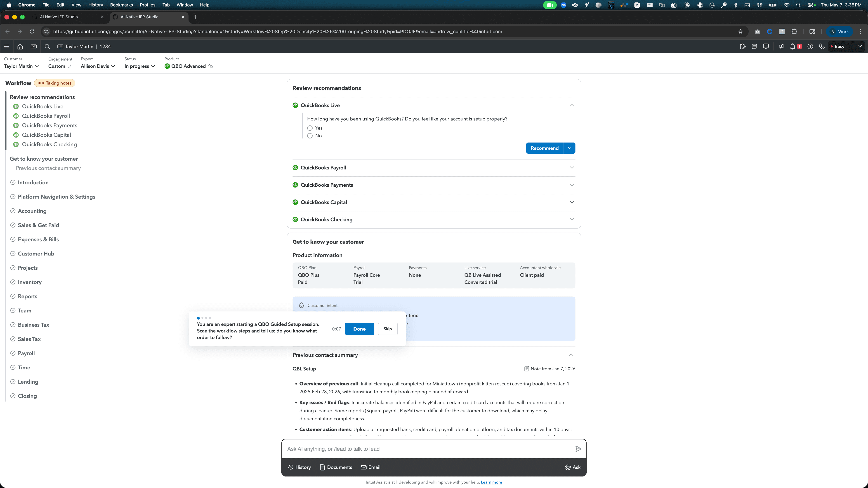Open Email in the AI bar

tap(371, 467)
